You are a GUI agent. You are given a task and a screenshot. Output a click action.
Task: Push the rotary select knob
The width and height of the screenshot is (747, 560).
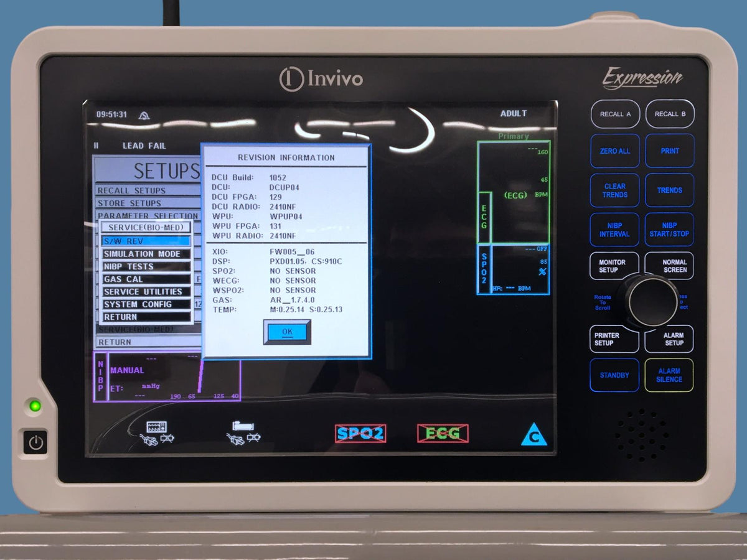652,301
